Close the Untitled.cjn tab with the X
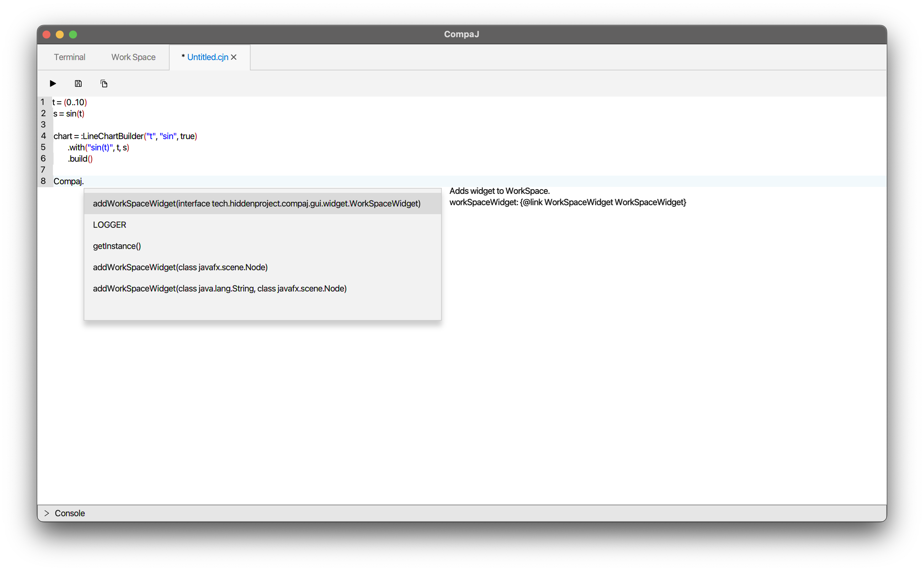The image size is (924, 571). pyautogui.click(x=234, y=57)
